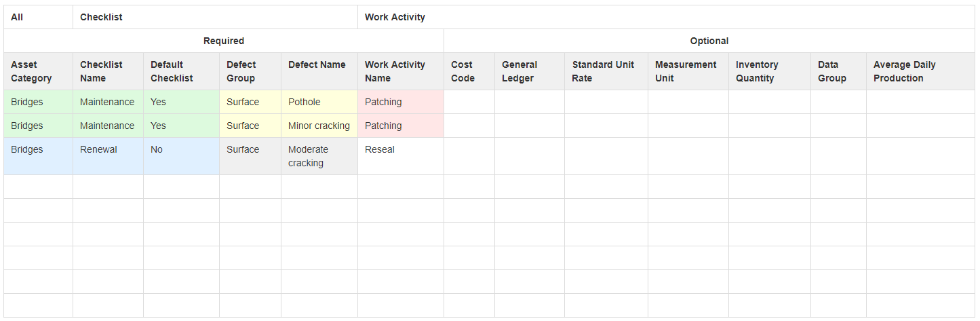Select the Data Group column header
This screenshot has width=980, height=321.
[x=838, y=71]
